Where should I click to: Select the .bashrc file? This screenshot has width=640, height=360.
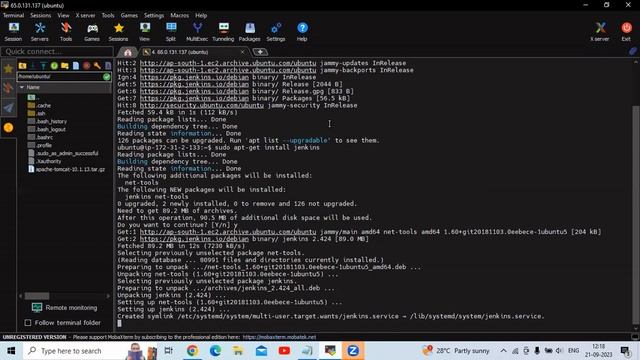(40, 137)
